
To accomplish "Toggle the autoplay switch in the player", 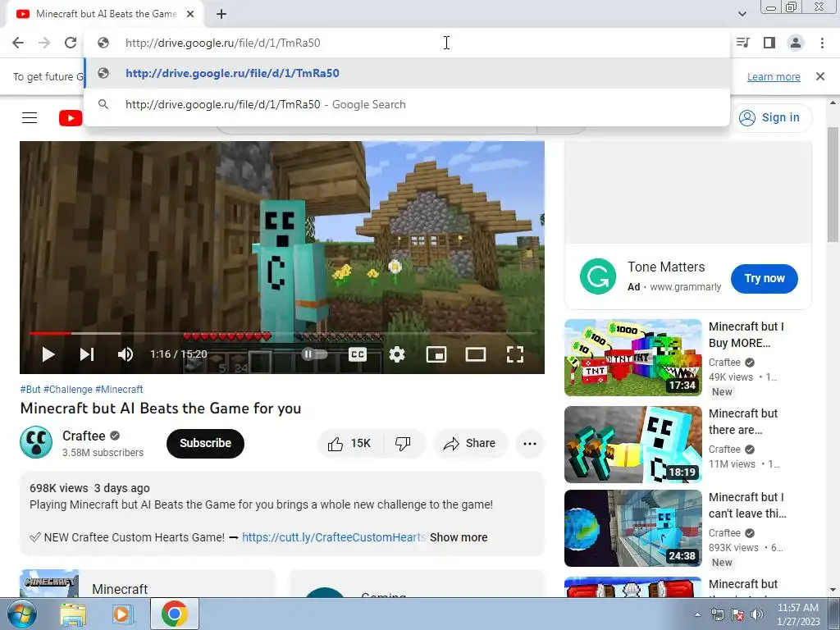I will (314, 354).
